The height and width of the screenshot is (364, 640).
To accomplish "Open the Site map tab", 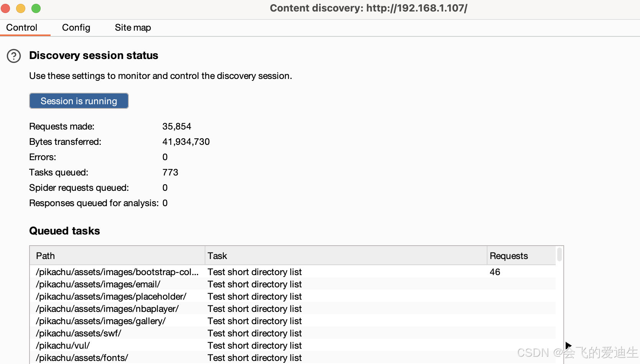I will click(133, 28).
